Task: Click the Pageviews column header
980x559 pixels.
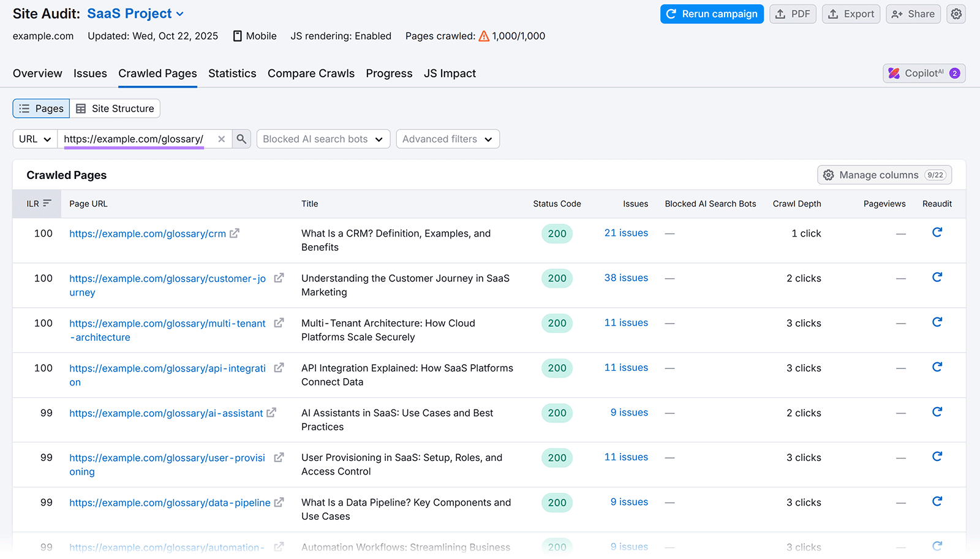Action: click(884, 203)
